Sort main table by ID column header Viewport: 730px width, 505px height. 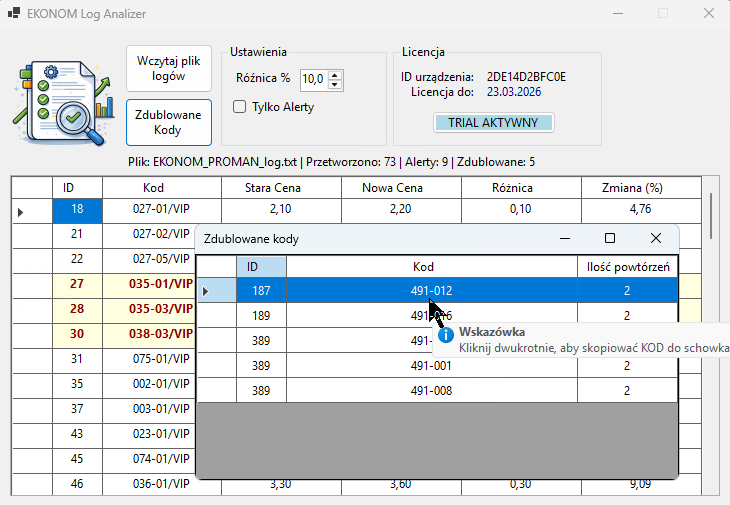coord(77,188)
